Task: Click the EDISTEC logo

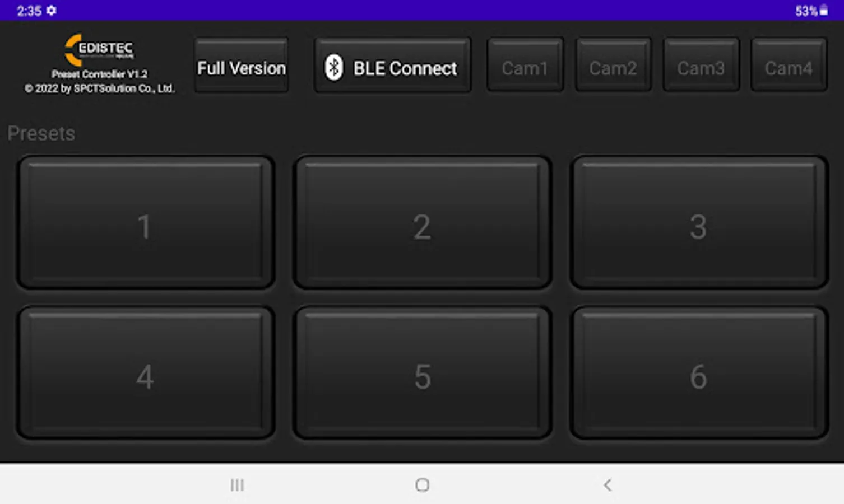Action: coord(100,50)
